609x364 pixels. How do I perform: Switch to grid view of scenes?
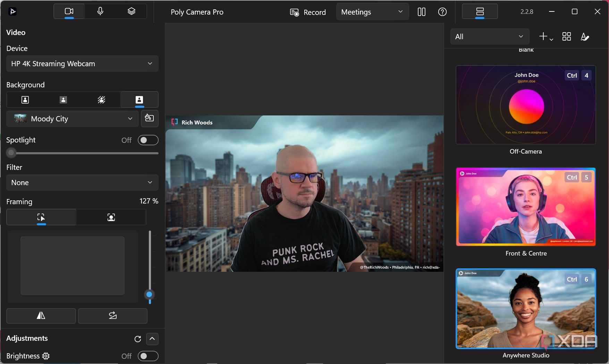[566, 36]
